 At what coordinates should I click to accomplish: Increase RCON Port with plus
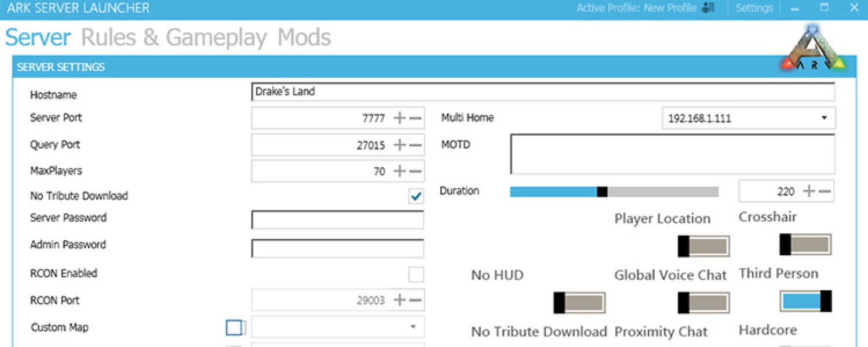399,300
